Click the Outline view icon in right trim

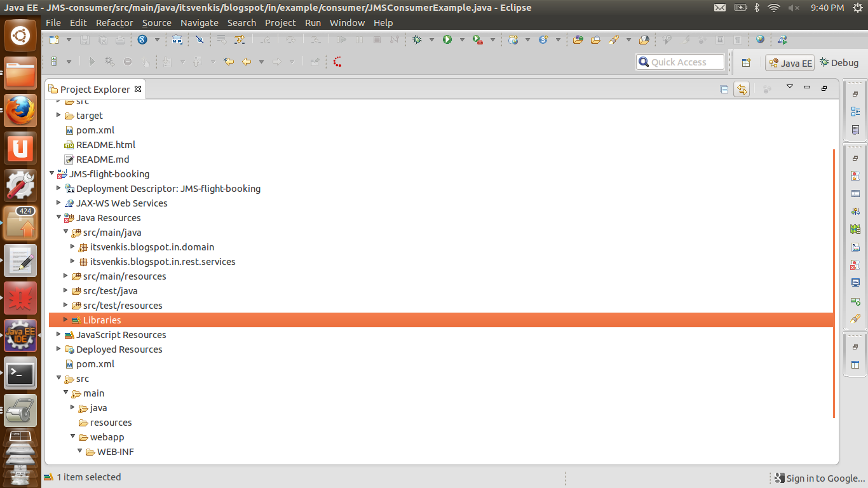(x=855, y=112)
